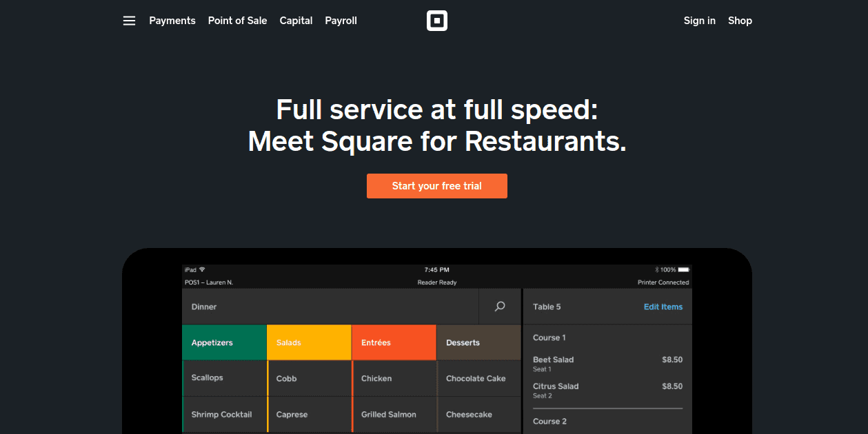Click the Dinner menu field

(330, 307)
